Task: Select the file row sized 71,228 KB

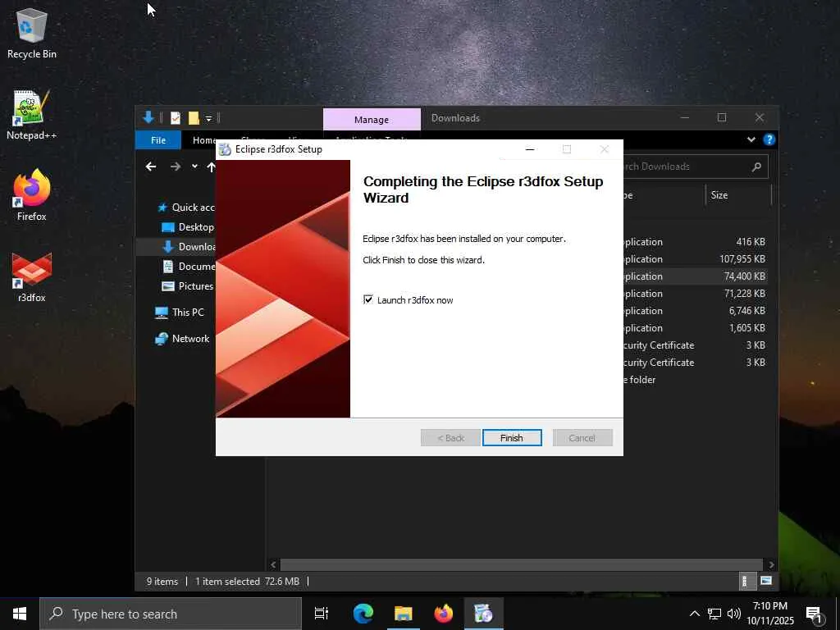Action: [x=695, y=294]
